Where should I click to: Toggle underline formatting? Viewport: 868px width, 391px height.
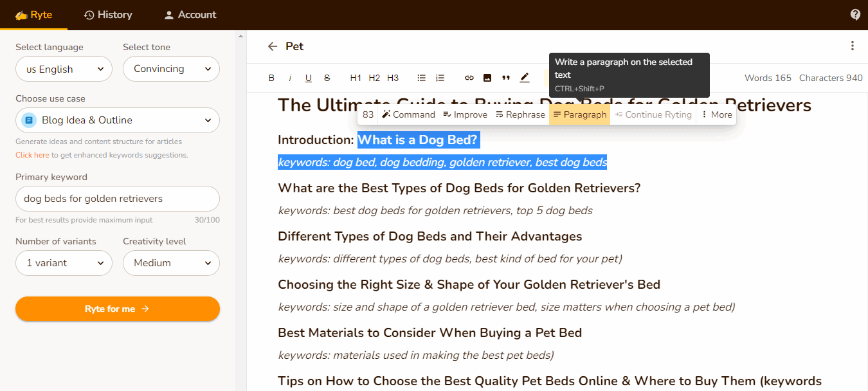(x=308, y=77)
